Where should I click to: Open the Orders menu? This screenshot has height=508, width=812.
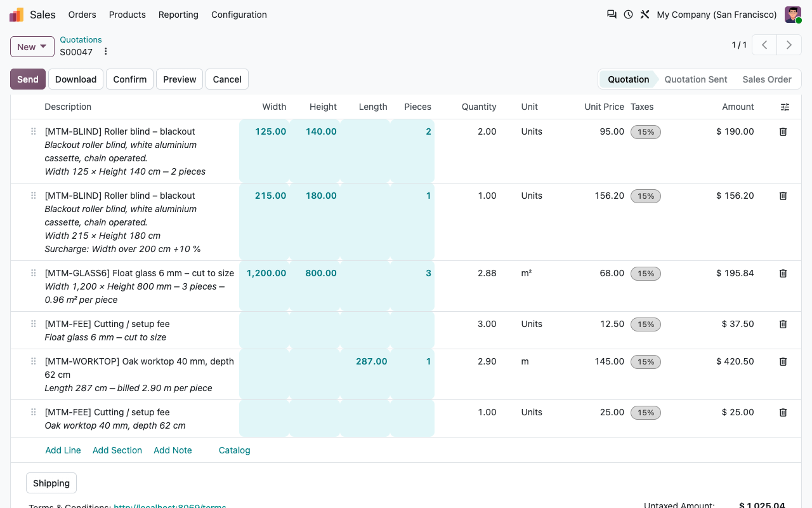tap(82, 15)
